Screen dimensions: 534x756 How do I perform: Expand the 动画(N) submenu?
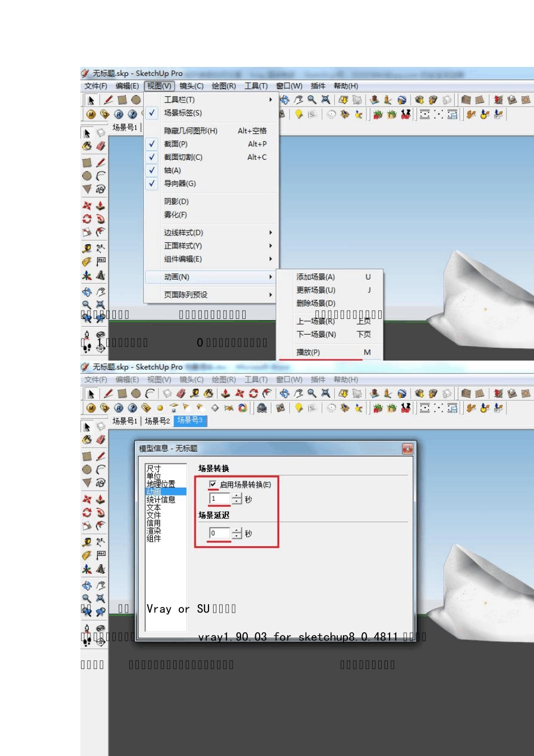(211, 277)
